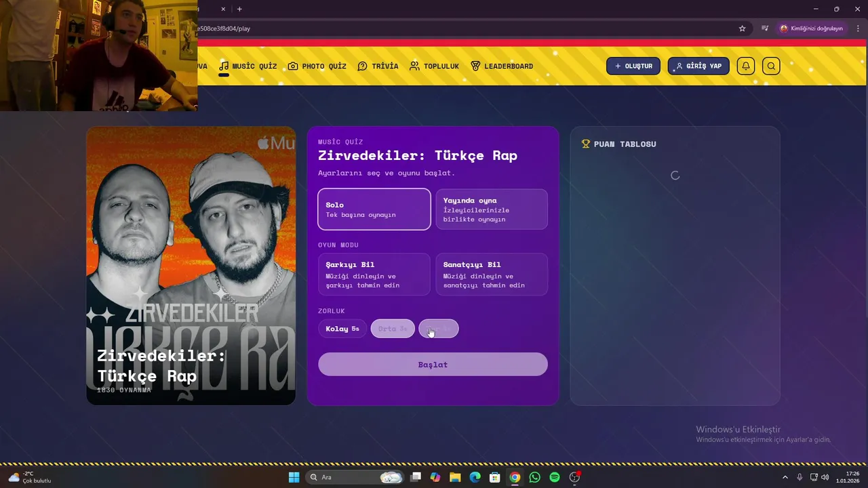Open the Leaderboard page
Viewport: 868px width, 488px height.
(x=502, y=66)
